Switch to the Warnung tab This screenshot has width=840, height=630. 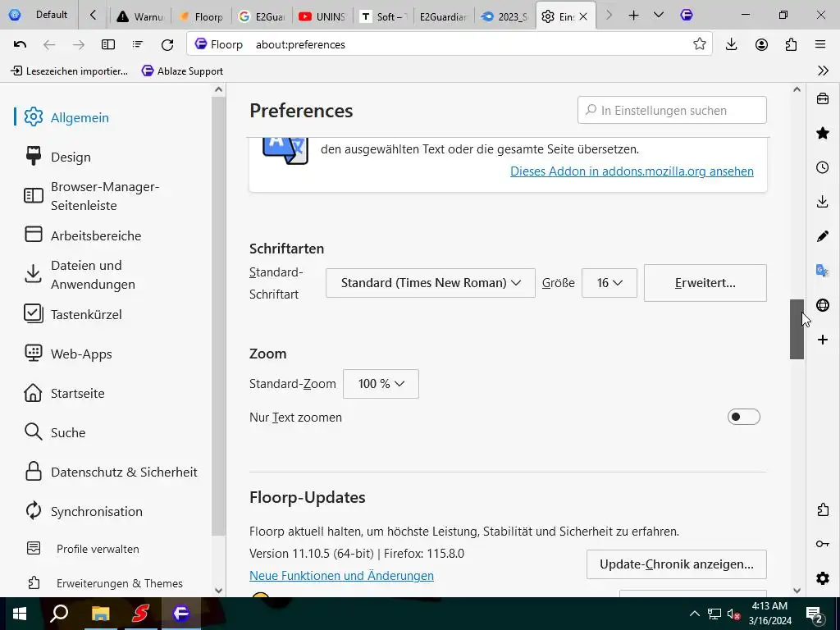pos(141,16)
